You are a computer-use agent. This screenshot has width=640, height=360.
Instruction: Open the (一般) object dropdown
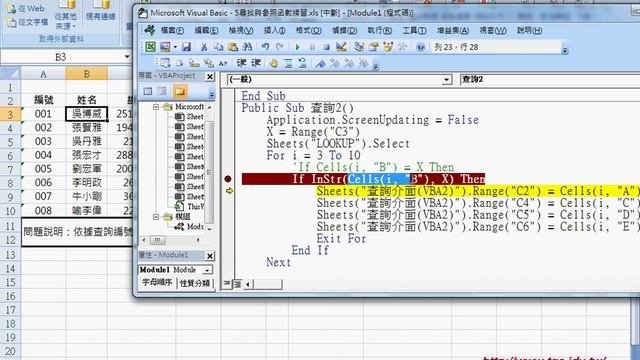pyautogui.click(x=447, y=80)
